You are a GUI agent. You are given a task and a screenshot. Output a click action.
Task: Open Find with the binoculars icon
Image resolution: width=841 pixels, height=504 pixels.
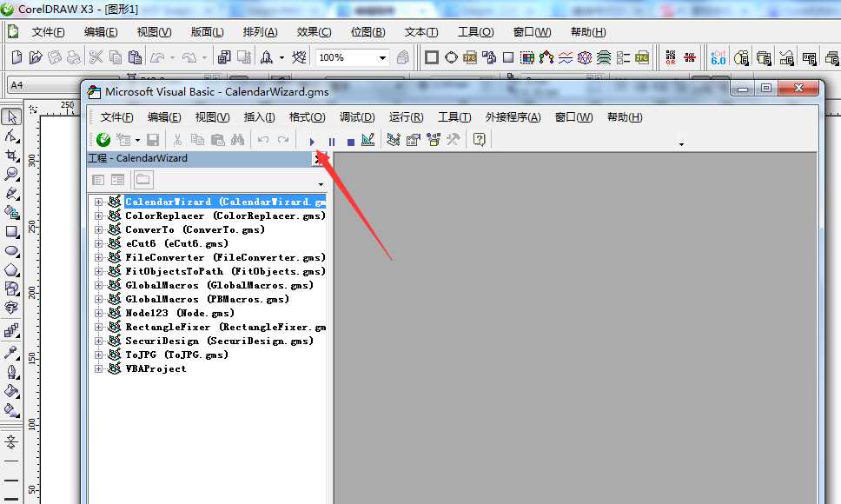(x=237, y=140)
